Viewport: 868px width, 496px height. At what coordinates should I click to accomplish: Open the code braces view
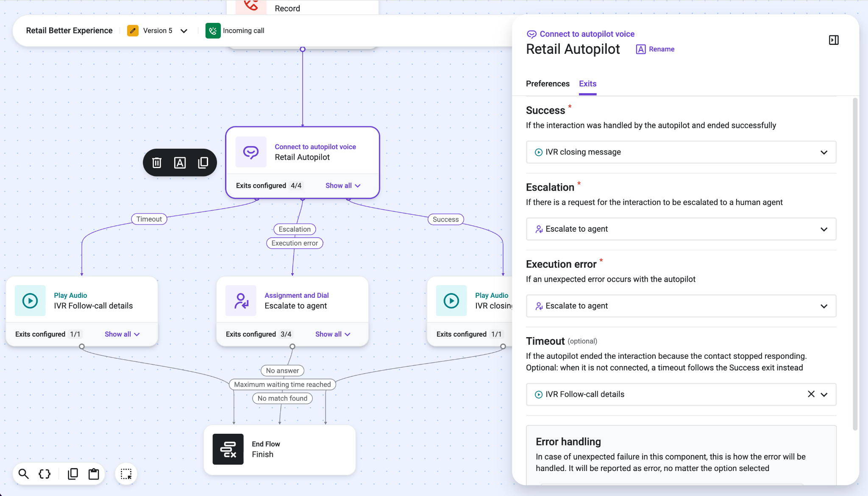tap(45, 474)
